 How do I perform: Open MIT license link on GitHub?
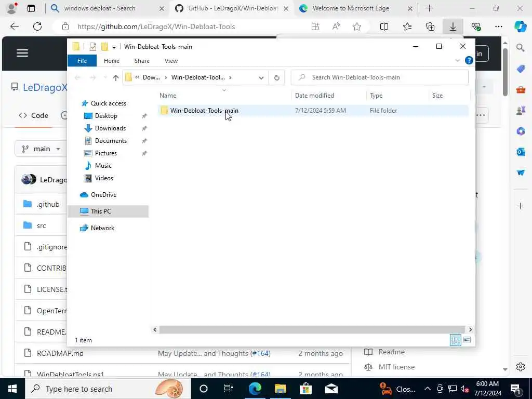[x=396, y=367]
